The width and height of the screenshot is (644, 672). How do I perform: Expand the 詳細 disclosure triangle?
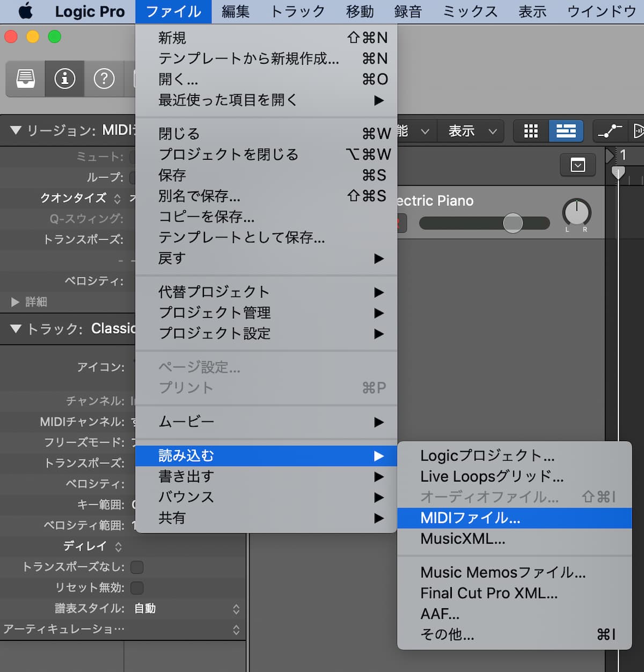coord(15,302)
